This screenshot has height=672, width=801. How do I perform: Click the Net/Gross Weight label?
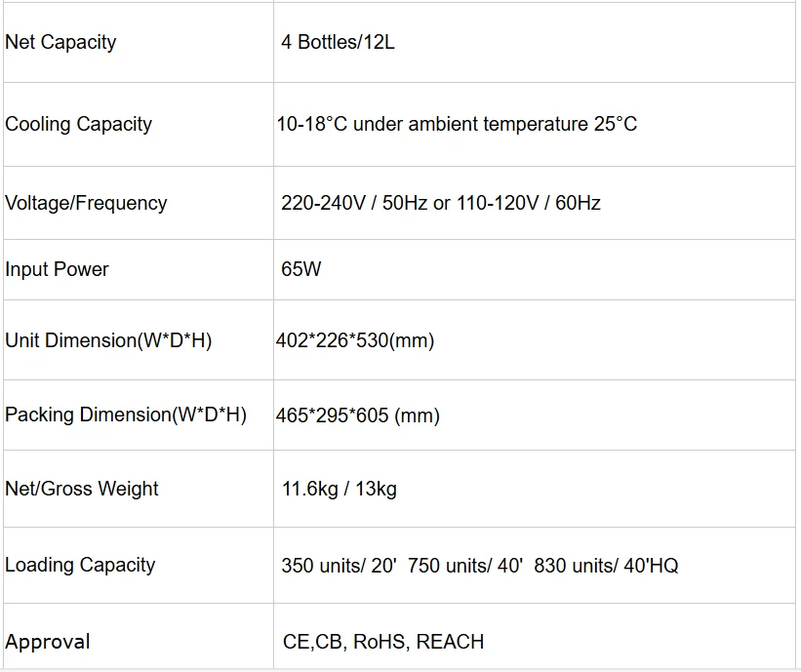(x=82, y=490)
